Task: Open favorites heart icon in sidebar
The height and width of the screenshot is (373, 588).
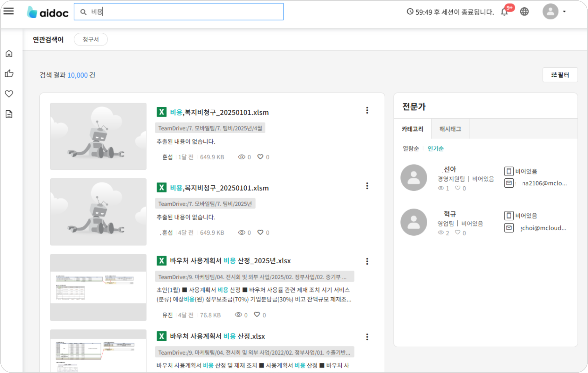Action: (9, 94)
